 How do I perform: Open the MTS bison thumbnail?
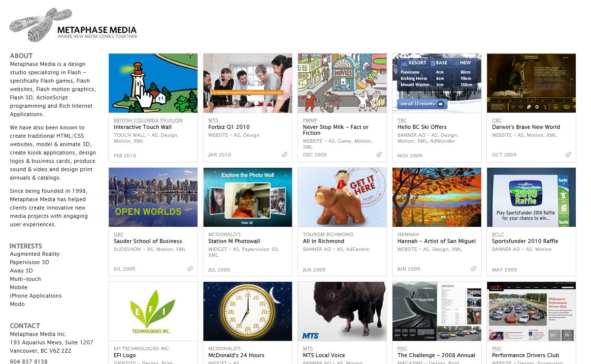pos(342,311)
